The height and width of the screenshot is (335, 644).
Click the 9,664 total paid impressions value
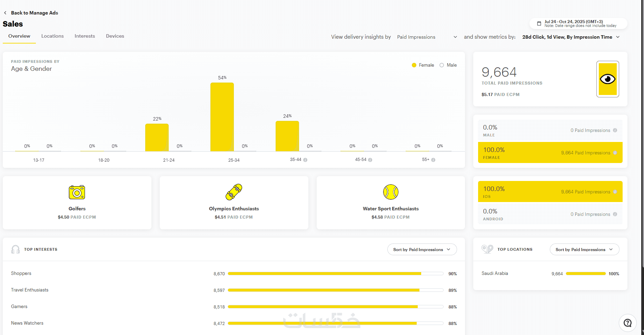pos(499,72)
